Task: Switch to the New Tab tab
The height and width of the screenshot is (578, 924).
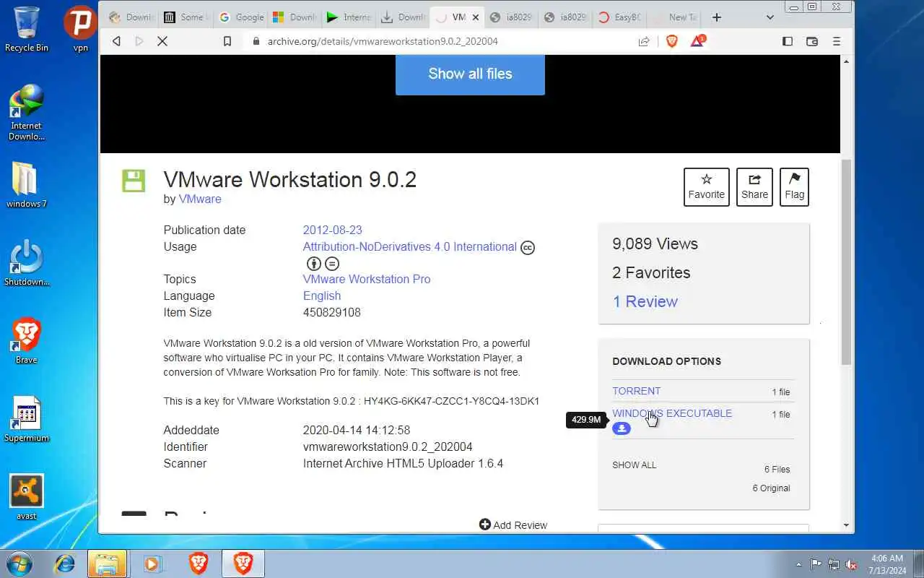Action: 674,17
